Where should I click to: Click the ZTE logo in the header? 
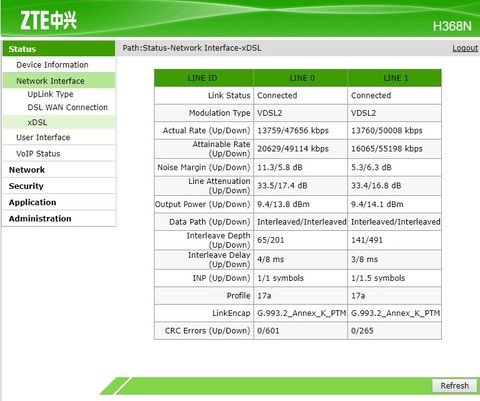[48, 21]
